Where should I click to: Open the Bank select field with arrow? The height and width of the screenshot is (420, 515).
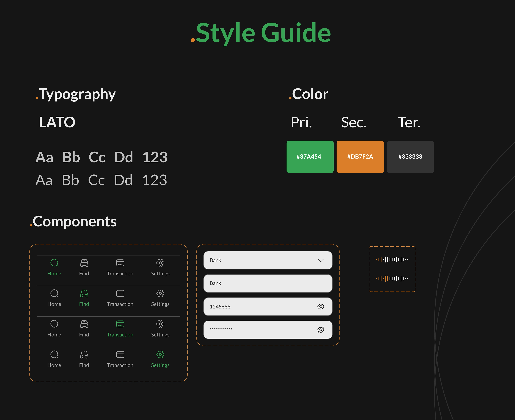268,260
